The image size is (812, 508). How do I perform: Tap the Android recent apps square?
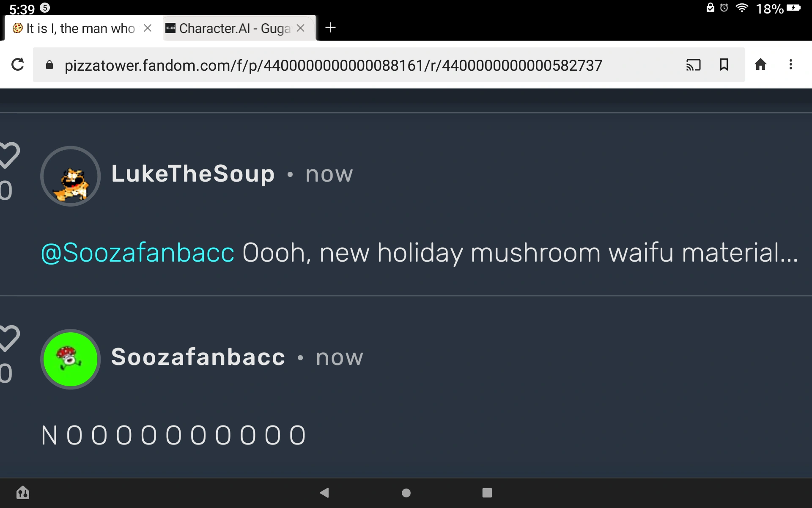(487, 493)
